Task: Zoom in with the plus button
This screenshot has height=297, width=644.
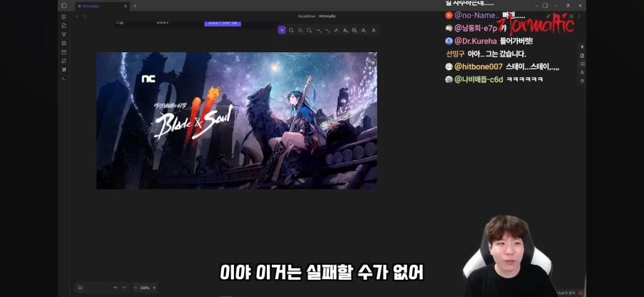Action: (155, 288)
